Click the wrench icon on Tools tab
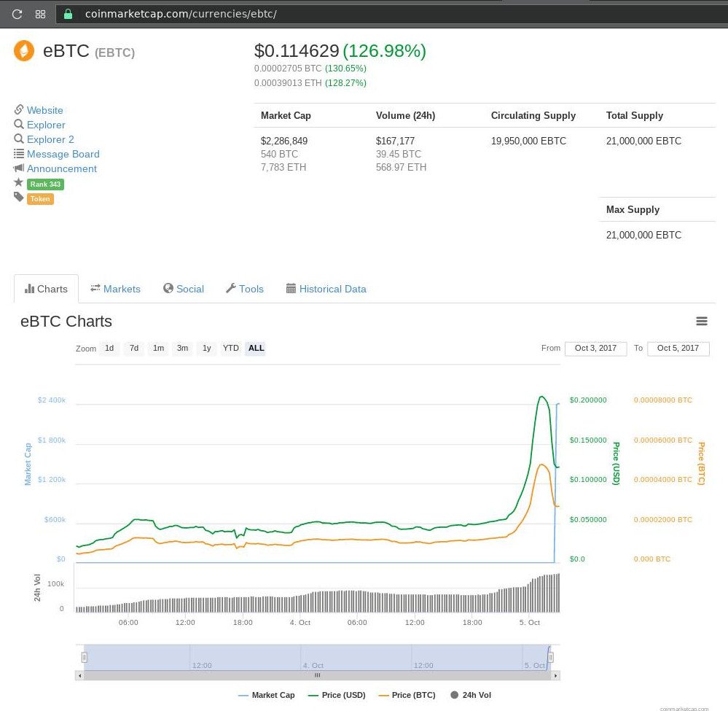 pyautogui.click(x=231, y=288)
